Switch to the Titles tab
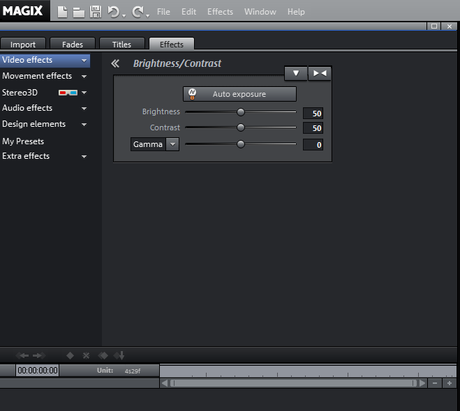The image size is (460, 411). (x=122, y=44)
